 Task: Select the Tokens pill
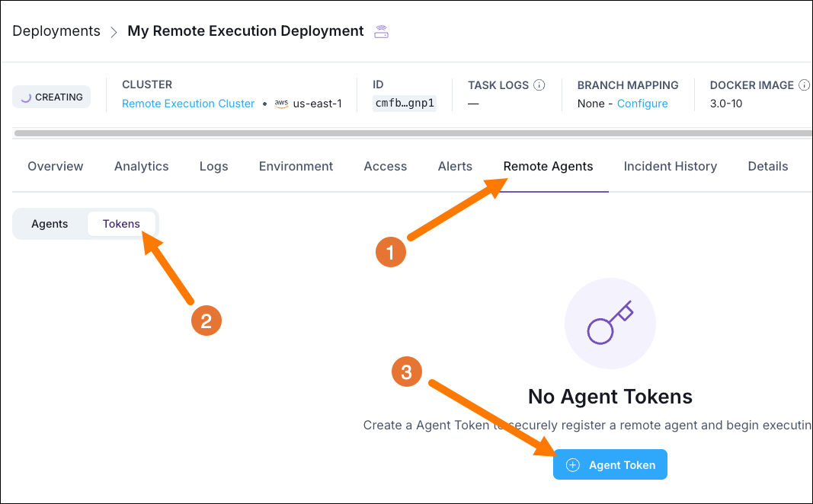tap(121, 223)
